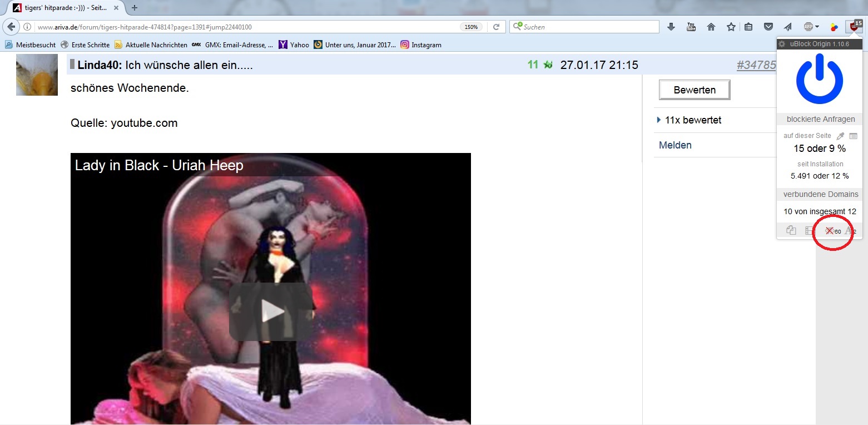Click the Bewerten button

(x=695, y=90)
